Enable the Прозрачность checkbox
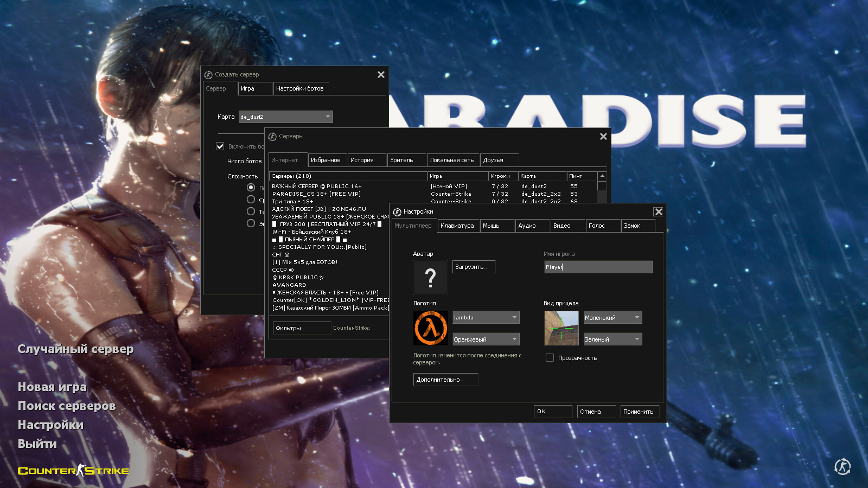The height and width of the screenshot is (488, 868). [550, 358]
